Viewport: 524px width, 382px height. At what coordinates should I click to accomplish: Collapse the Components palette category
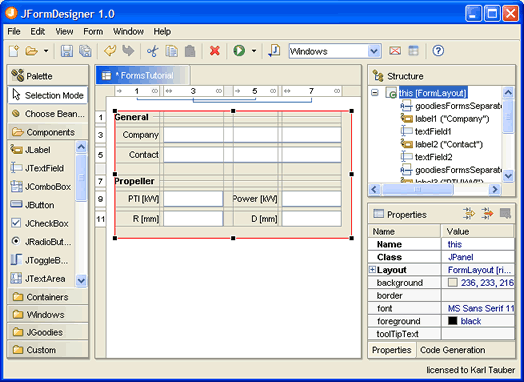(x=48, y=132)
